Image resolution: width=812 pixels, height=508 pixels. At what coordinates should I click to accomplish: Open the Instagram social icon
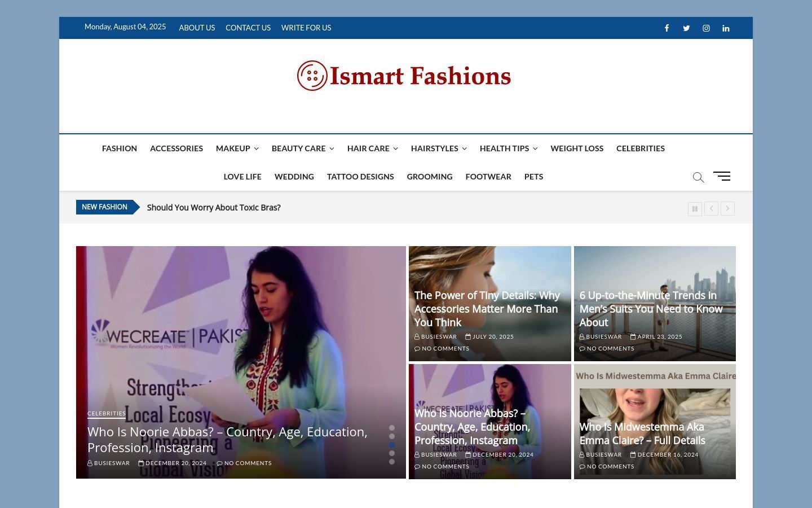click(x=706, y=28)
